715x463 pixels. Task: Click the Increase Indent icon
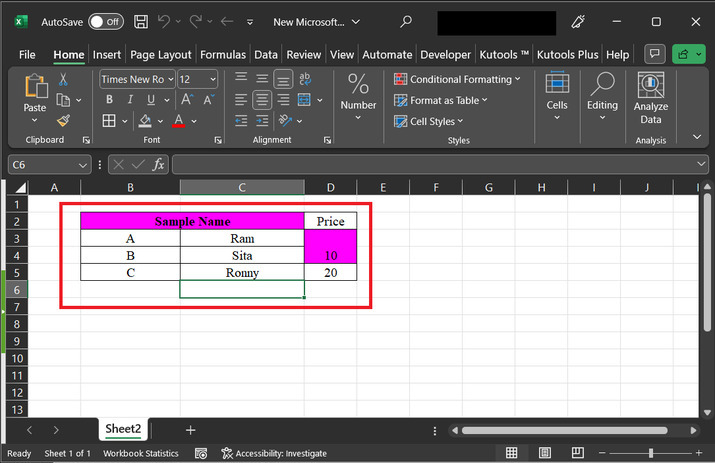pyautogui.click(x=262, y=120)
